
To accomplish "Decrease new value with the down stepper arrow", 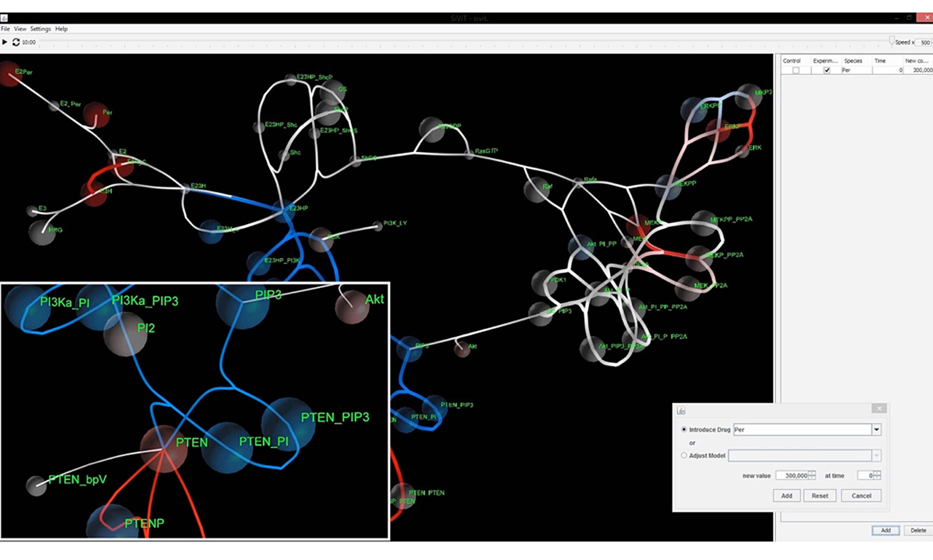I will click(x=811, y=478).
